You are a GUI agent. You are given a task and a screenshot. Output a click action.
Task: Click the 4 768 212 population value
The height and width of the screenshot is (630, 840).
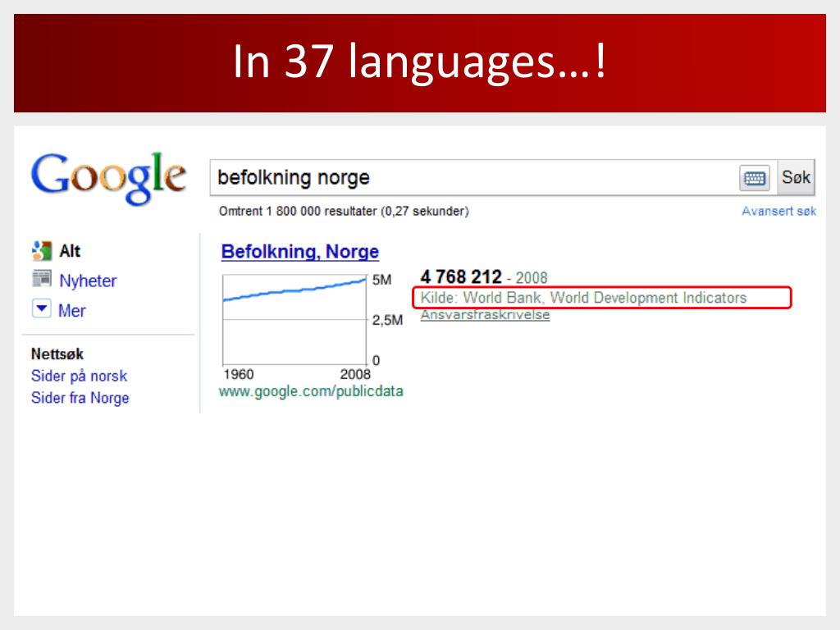tap(461, 277)
